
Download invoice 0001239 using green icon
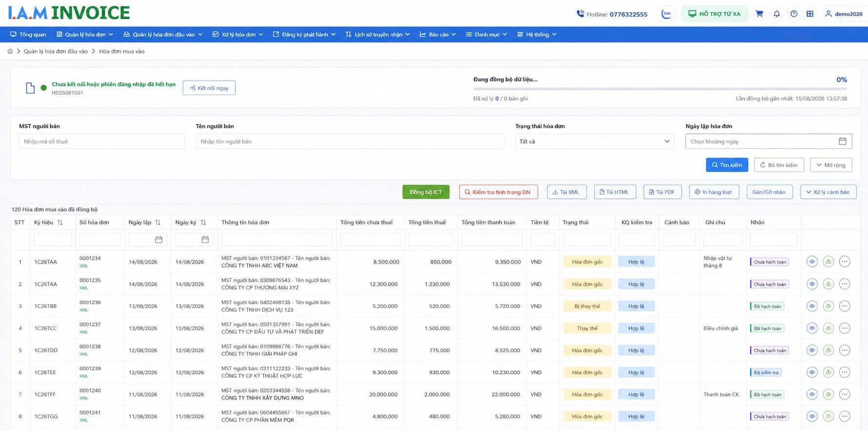(x=828, y=372)
